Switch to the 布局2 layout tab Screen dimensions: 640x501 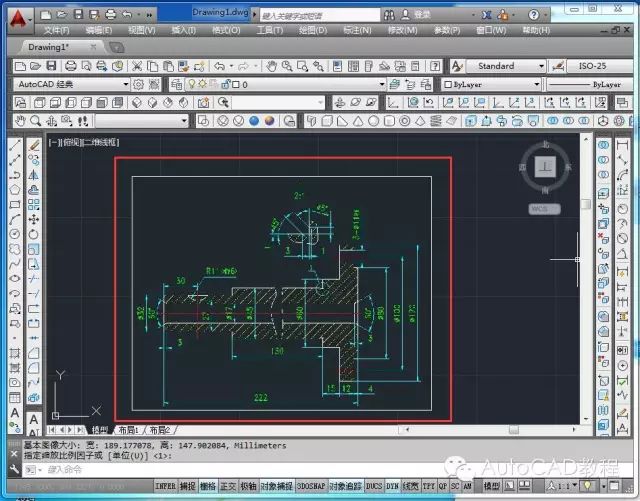(160, 430)
